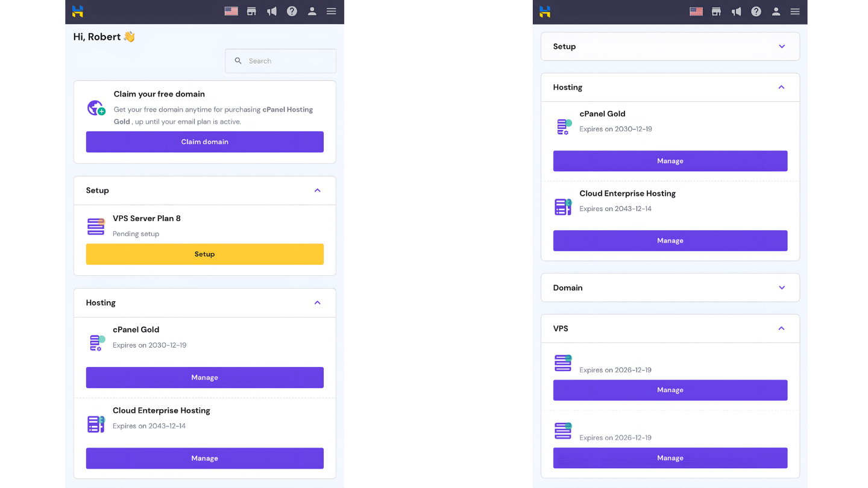Collapse the expanded Setup section with VPS Plan 8
Viewport: 868px width, 488px height.
pyautogui.click(x=317, y=190)
